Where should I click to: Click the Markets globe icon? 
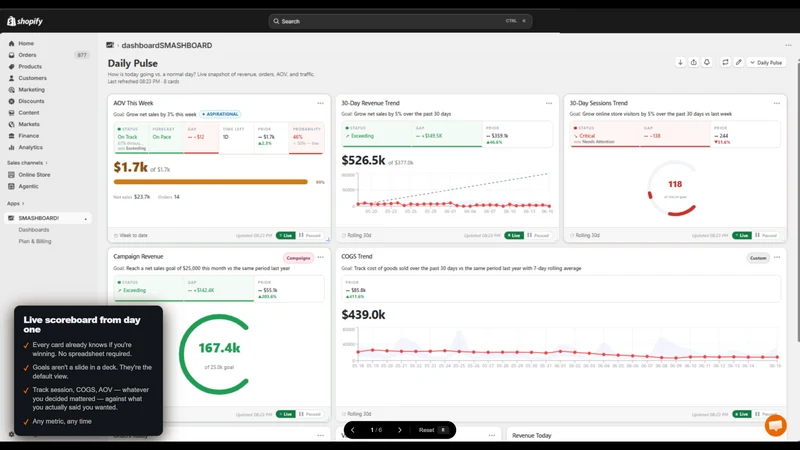pyautogui.click(x=11, y=124)
